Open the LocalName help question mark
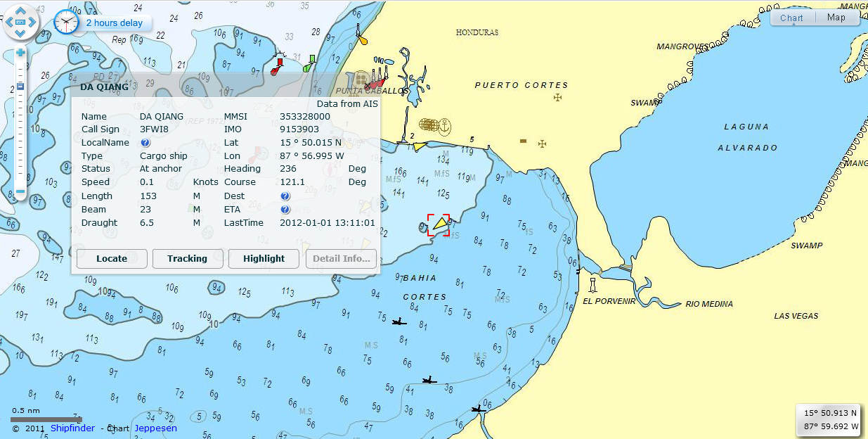Viewport: 868px width, 439px height. (x=145, y=142)
